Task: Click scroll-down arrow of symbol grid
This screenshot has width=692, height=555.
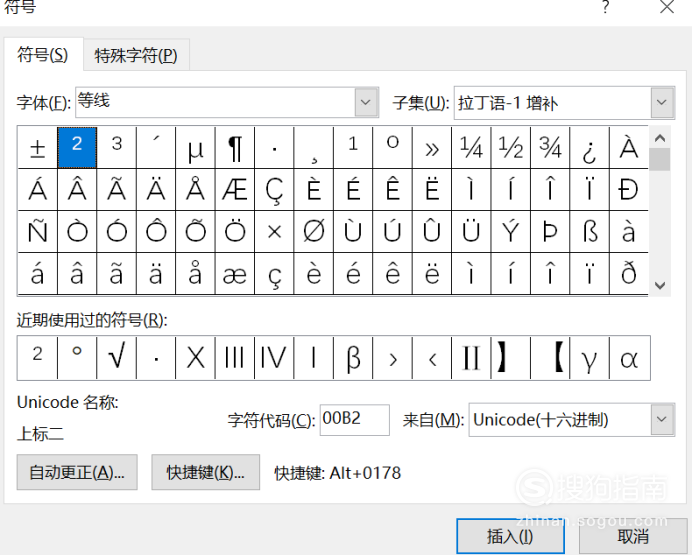Action: [660, 285]
